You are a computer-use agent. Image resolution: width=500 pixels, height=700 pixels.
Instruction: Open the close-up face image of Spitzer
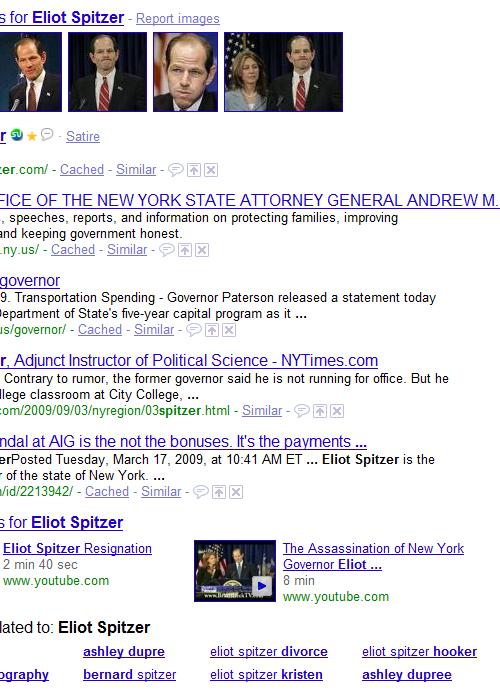click(x=185, y=72)
